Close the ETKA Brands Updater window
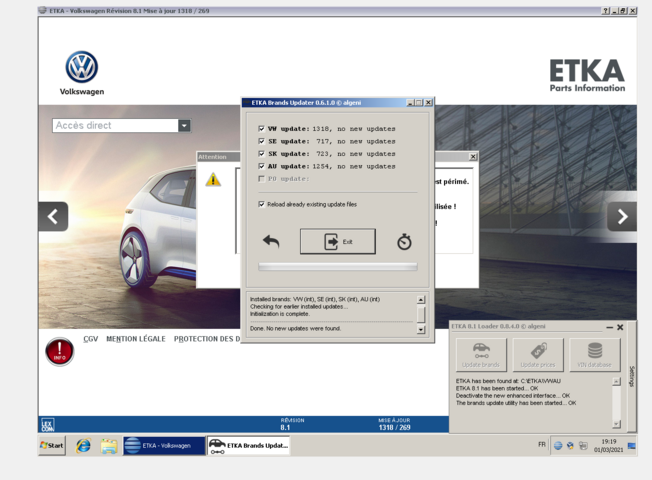This screenshot has width=652, height=480. coord(428,103)
